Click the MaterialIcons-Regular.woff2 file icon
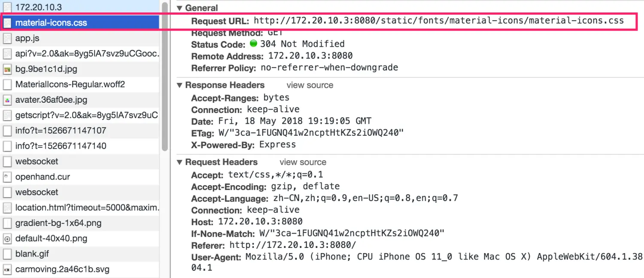Viewport: 644px width, 278px height. click(x=7, y=85)
